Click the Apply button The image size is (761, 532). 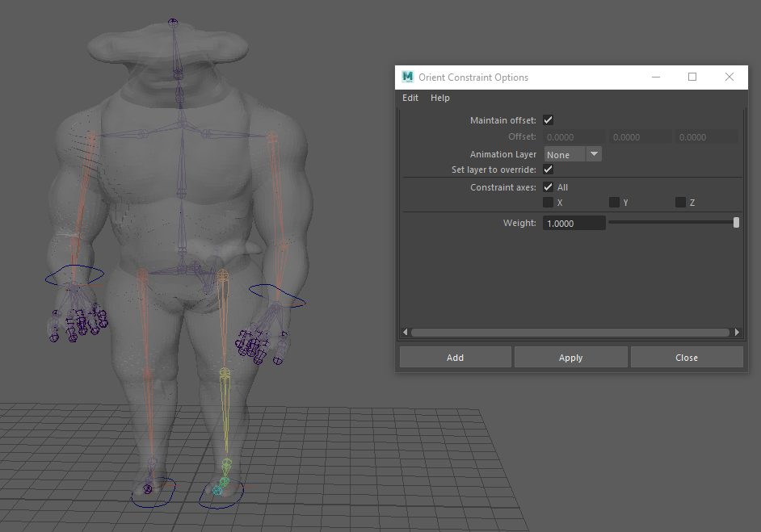click(570, 358)
